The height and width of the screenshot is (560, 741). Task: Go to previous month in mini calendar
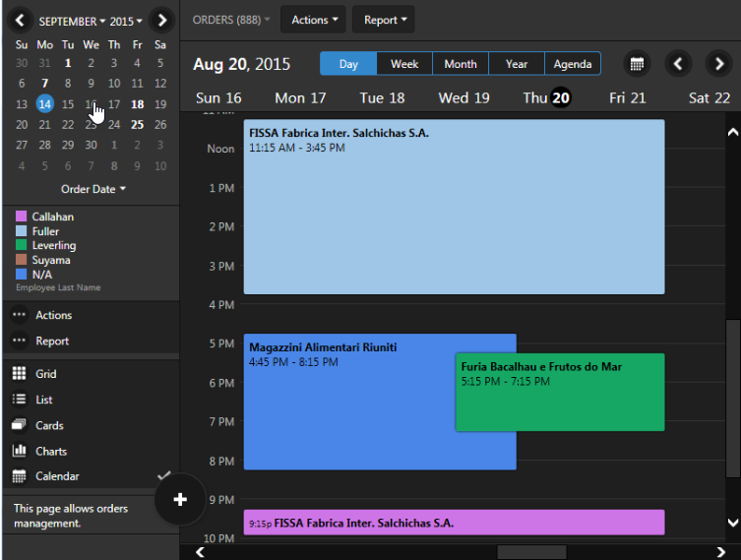[20, 20]
